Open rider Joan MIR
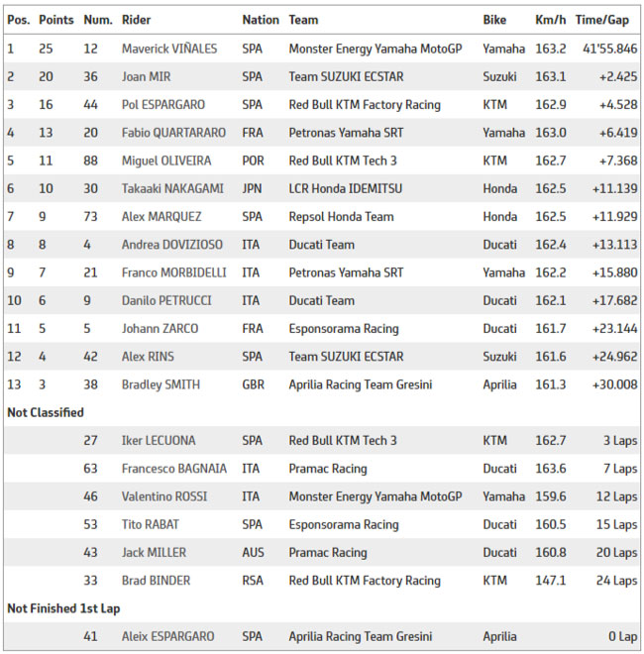Image resolution: width=644 pixels, height=654 pixels. [x=146, y=76]
